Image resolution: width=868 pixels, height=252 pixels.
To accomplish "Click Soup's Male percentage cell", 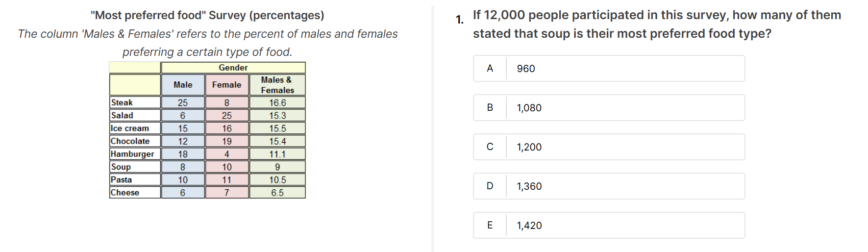I will [183, 167].
